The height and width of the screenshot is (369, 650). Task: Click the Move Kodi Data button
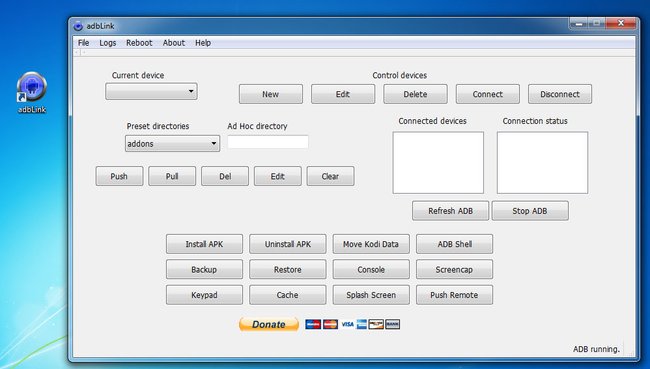(x=371, y=244)
